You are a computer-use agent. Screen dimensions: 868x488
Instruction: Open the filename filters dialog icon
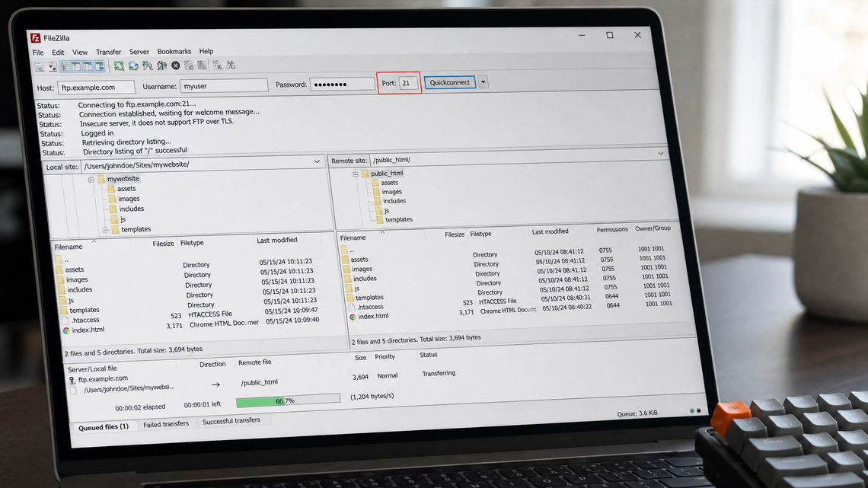(x=189, y=65)
